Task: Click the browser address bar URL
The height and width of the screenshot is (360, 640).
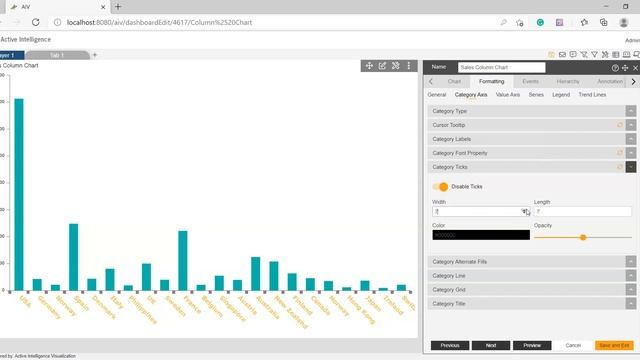Action: tap(159, 22)
